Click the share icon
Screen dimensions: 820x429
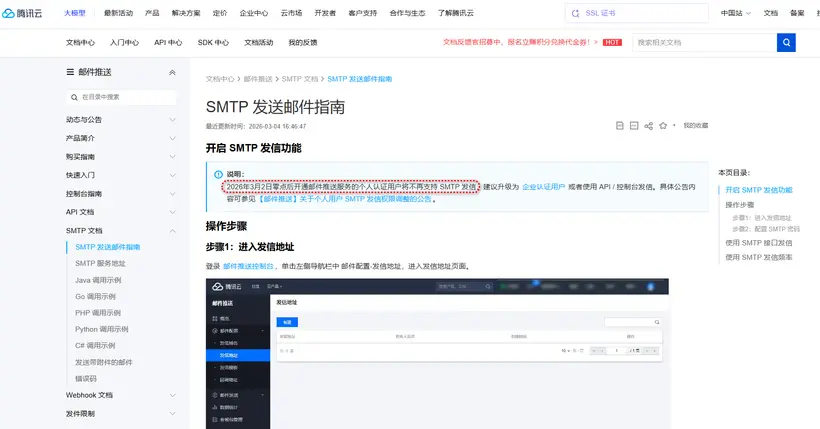(648, 126)
